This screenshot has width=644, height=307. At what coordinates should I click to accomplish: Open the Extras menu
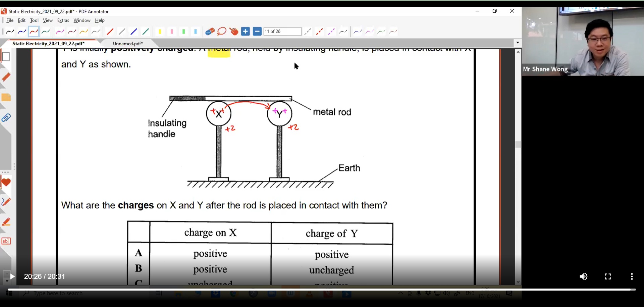pos(63,20)
